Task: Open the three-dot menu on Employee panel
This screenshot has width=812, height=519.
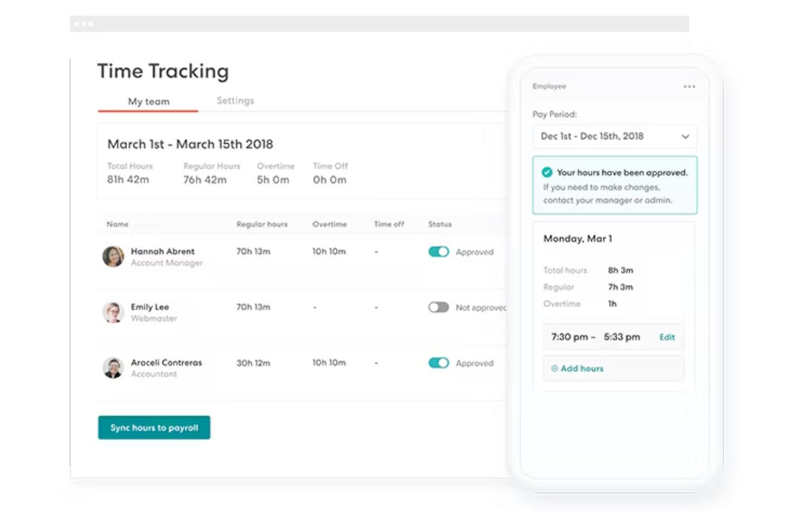Action: [689, 87]
